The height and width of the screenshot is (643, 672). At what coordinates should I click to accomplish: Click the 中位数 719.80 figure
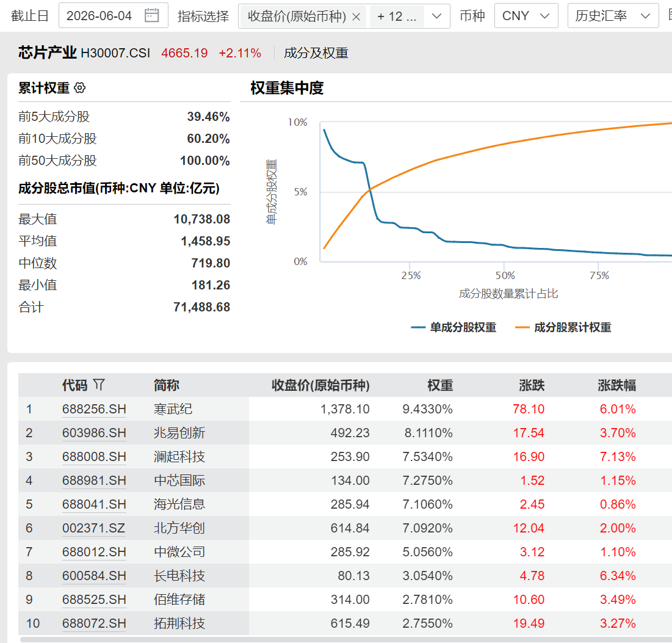[x=211, y=263]
